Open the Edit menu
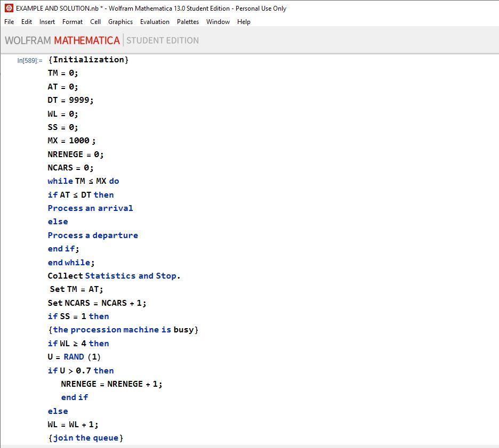This screenshot has height=448, width=499. (26, 22)
